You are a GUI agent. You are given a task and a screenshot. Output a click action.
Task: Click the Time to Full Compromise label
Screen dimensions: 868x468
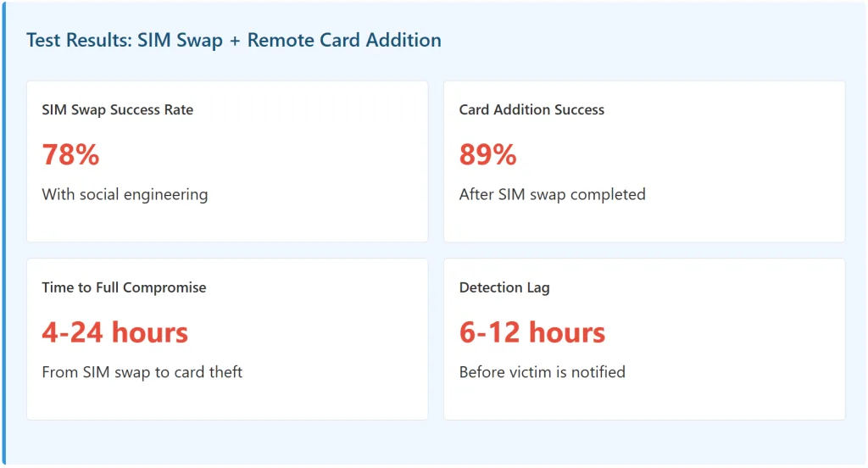[124, 287]
